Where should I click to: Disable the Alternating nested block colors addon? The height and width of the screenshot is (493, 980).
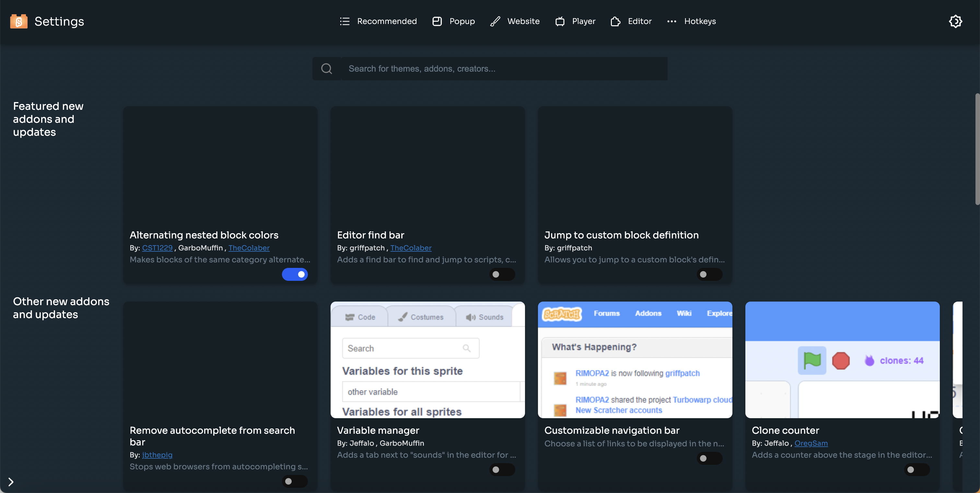tap(295, 274)
